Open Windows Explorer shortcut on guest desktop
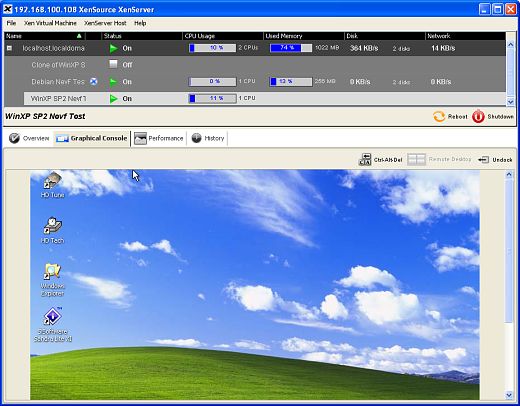 click(x=52, y=280)
